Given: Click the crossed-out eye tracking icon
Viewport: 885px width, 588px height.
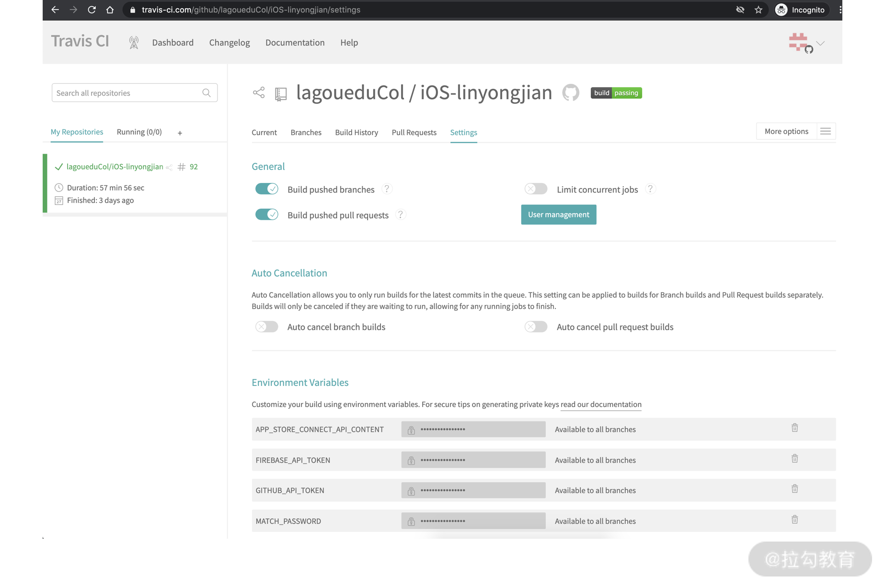Looking at the screenshot, I should coord(740,10).
